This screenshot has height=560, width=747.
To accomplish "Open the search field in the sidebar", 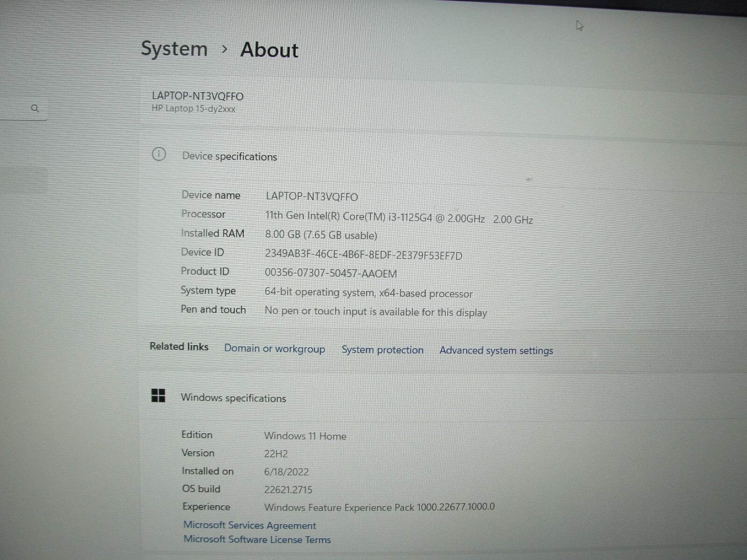I will click(35, 108).
